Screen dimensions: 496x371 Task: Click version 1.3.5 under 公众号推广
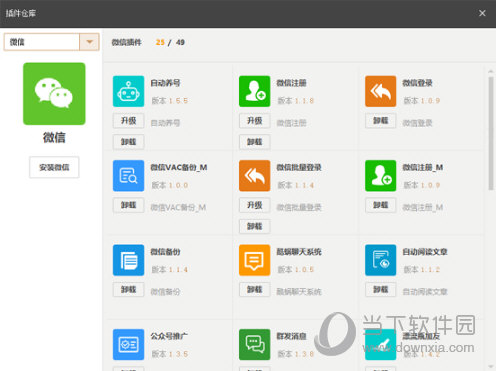pos(178,354)
